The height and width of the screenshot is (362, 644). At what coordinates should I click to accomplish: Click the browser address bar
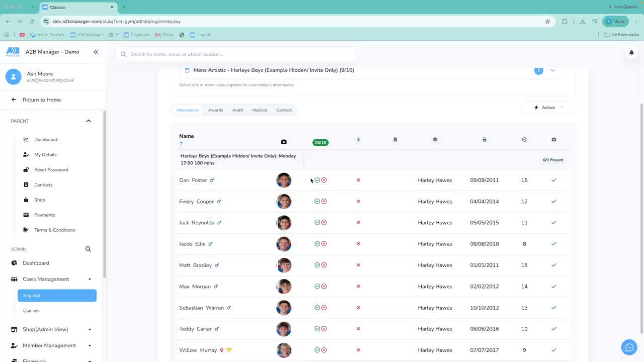click(297, 22)
